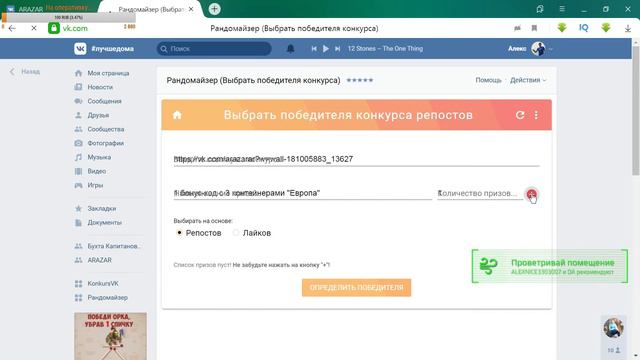The height and width of the screenshot is (360, 640).
Task: Focus the VK Поиск search field
Action: (214, 49)
